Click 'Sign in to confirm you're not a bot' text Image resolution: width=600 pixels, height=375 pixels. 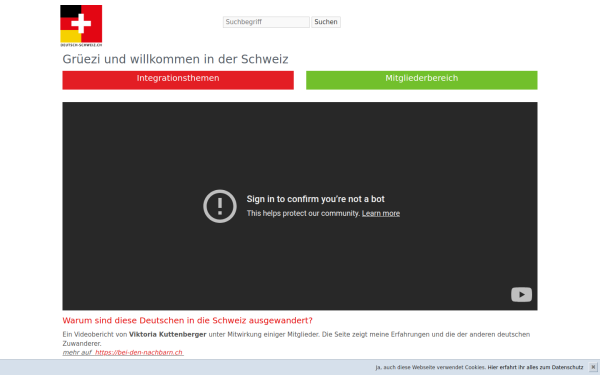[x=315, y=199]
